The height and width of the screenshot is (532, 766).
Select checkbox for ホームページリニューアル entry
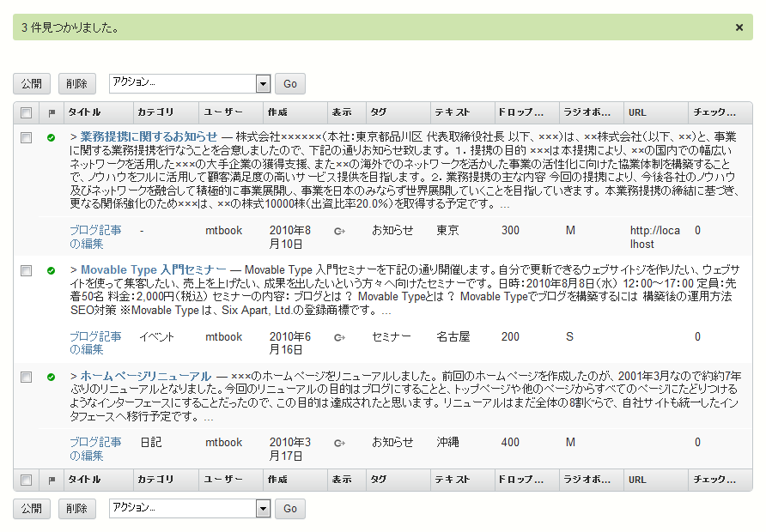(x=27, y=377)
